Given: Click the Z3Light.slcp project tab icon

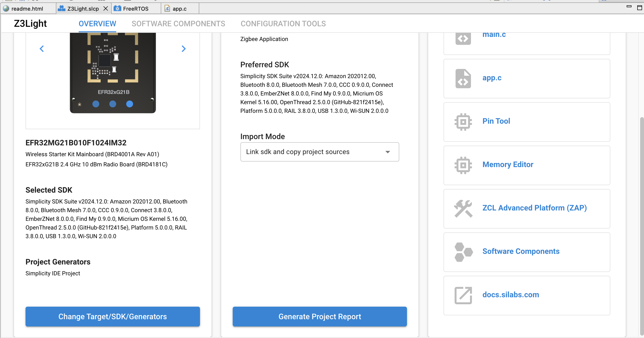Looking at the screenshot, I should pos(62,8).
